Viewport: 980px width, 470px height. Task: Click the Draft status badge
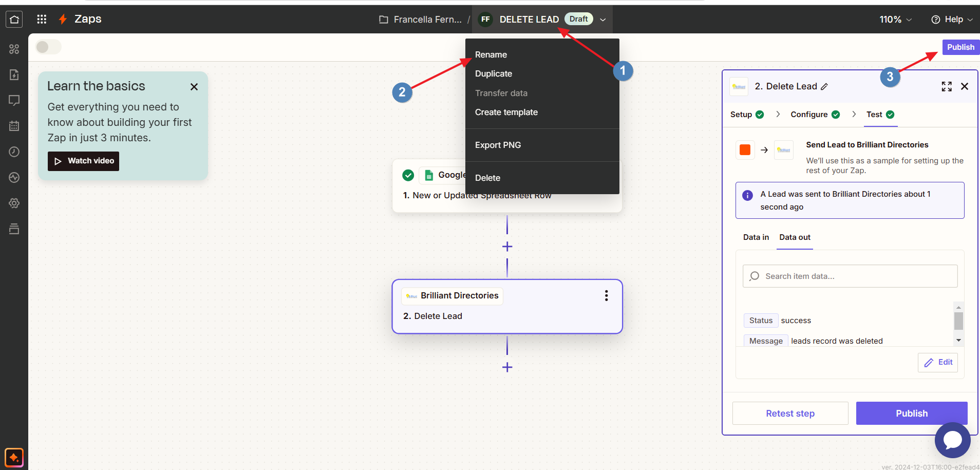point(578,19)
